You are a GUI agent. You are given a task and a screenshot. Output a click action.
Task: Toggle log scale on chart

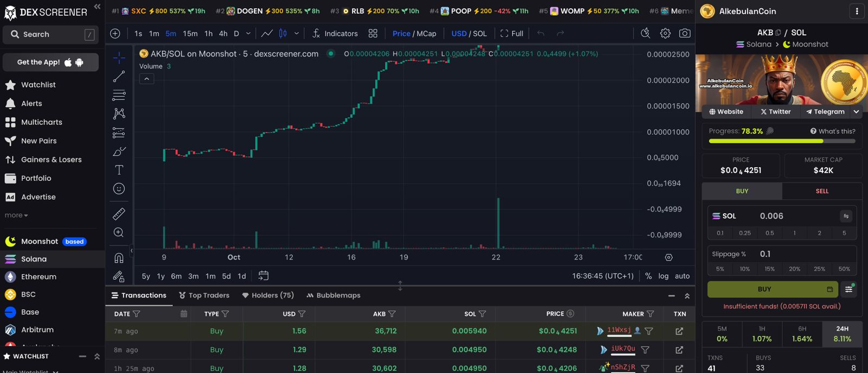click(663, 276)
